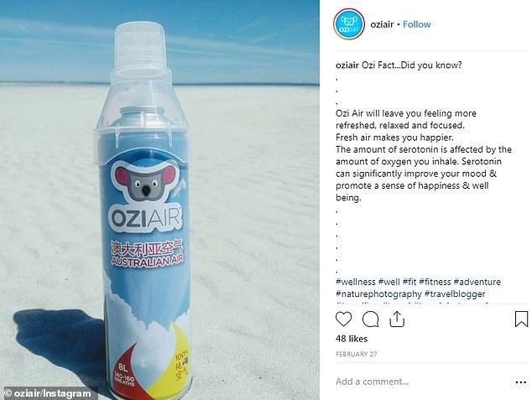Share the post with share icon
The image size is (532, 400).
coord(397,319)
